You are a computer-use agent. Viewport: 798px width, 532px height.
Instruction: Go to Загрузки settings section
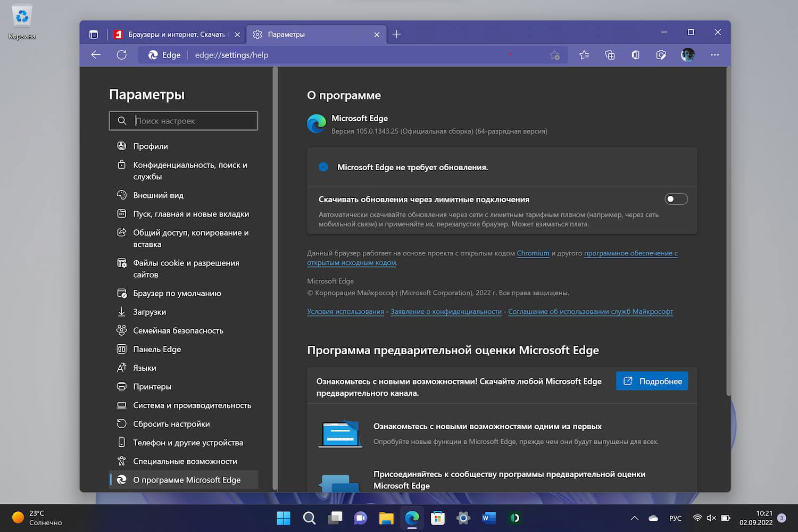pyautogui.click(x=184, y=312)
